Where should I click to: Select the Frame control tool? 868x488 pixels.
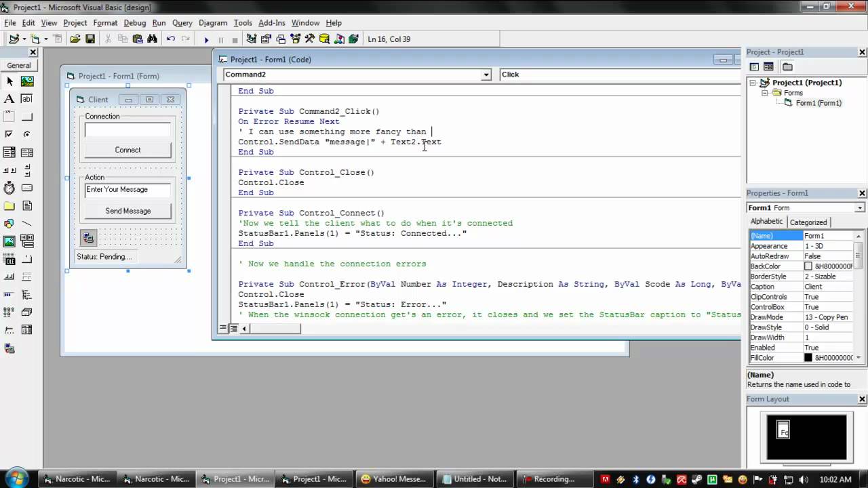[x=9, y=117]
